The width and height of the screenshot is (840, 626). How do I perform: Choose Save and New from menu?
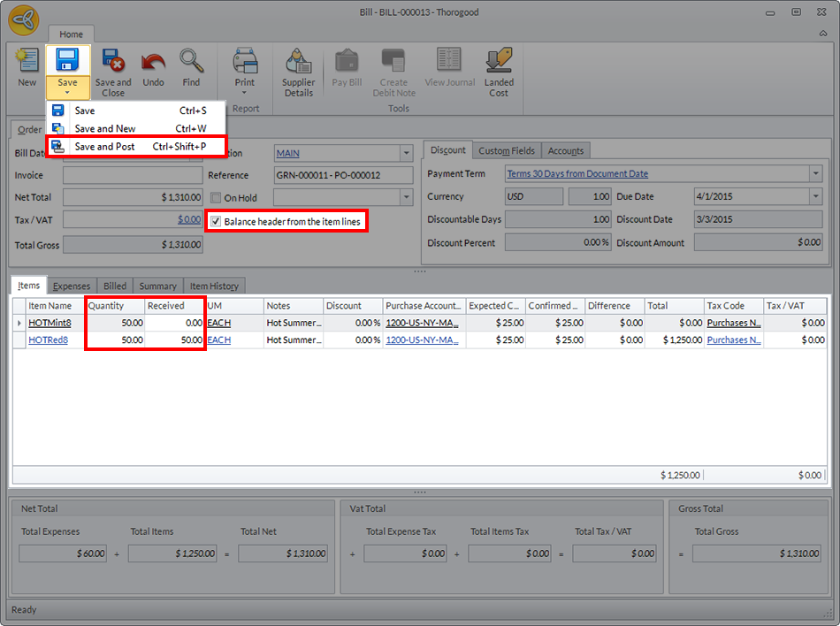pyautogui.click(x=104, y=128)
